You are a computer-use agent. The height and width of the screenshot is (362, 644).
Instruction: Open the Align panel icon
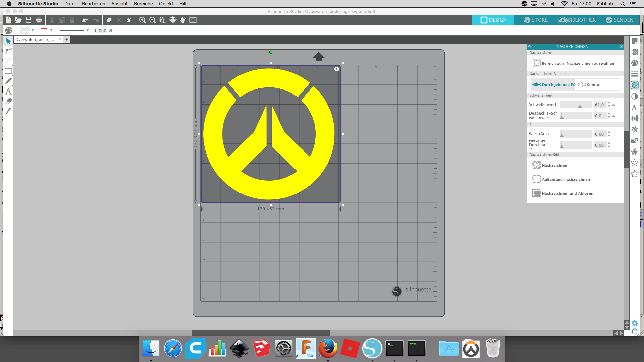[x=635, y=118]
